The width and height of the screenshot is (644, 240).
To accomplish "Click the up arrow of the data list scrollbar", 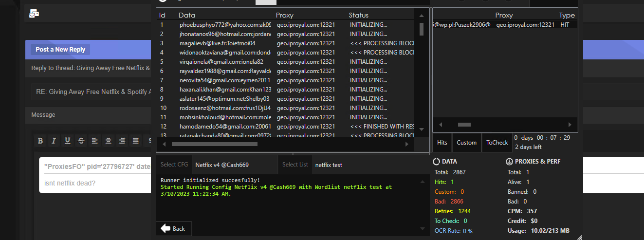I will pos(422,16).
